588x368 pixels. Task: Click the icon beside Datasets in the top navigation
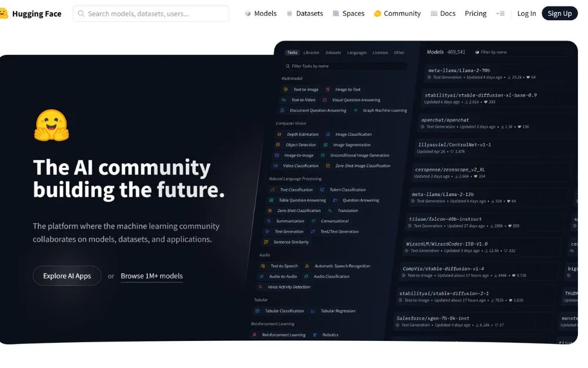(x=289, y=14)
